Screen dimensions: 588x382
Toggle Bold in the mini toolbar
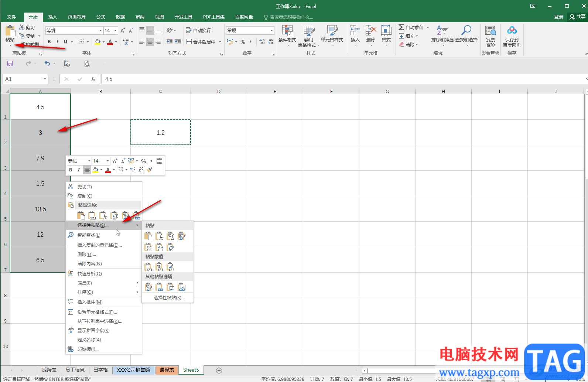[71, 170]
